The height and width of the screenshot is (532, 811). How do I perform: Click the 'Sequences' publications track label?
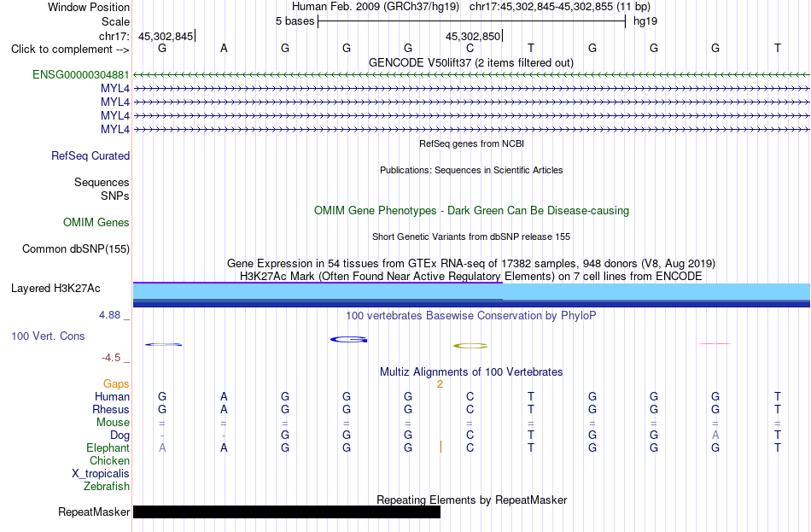click(102, 182)
